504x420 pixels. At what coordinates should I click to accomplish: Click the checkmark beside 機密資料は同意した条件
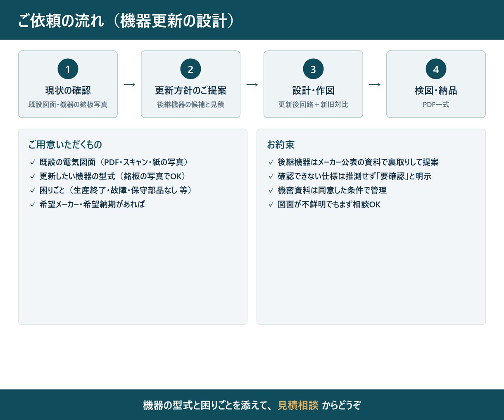coord(271,191)
